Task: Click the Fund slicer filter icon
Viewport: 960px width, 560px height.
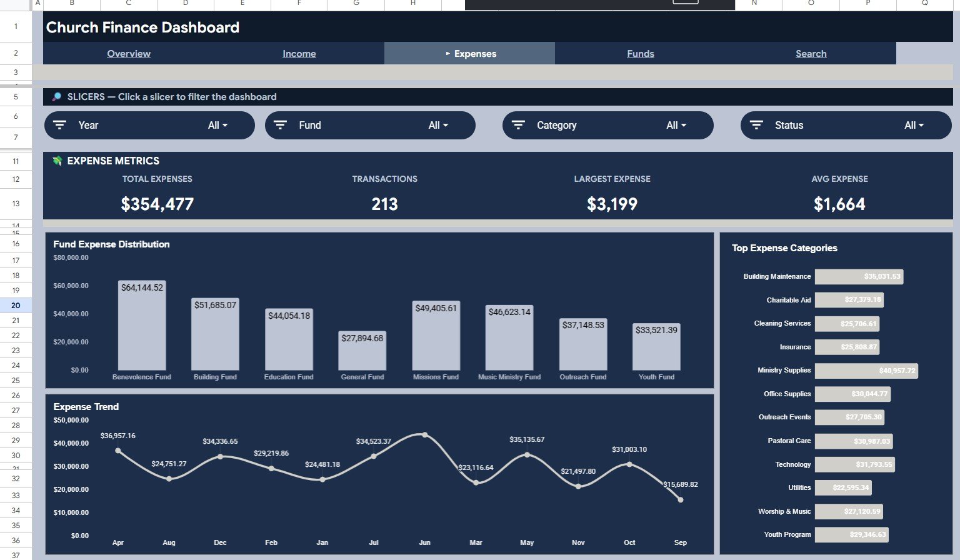Action: click(280, 125)
